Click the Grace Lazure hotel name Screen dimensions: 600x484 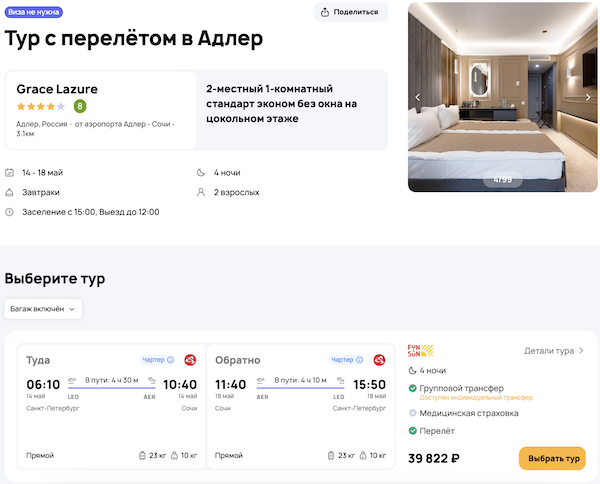(57, 89)
